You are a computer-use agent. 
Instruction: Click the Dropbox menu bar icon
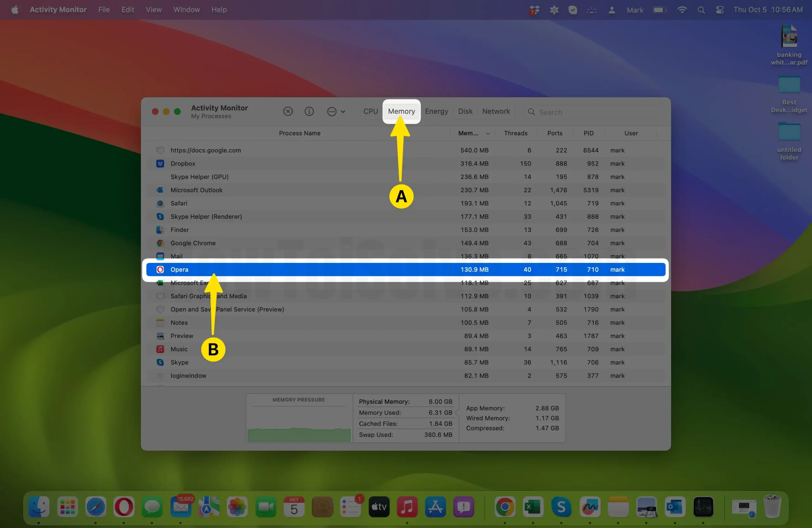pos(534,10)
